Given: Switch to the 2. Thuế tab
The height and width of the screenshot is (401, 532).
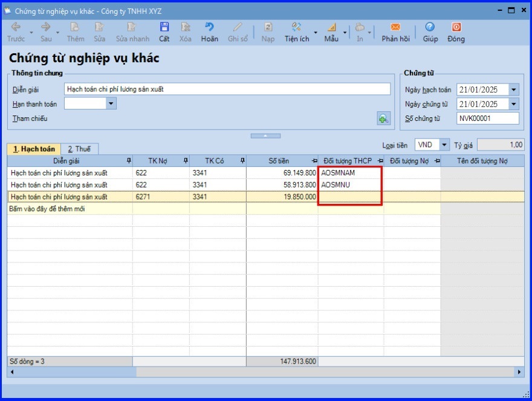Looking at the screenshot, I should click(79, 149).
